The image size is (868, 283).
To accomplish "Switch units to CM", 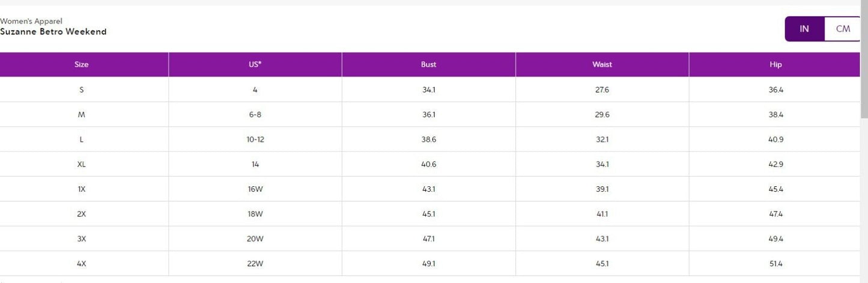I will click(843, 29).
